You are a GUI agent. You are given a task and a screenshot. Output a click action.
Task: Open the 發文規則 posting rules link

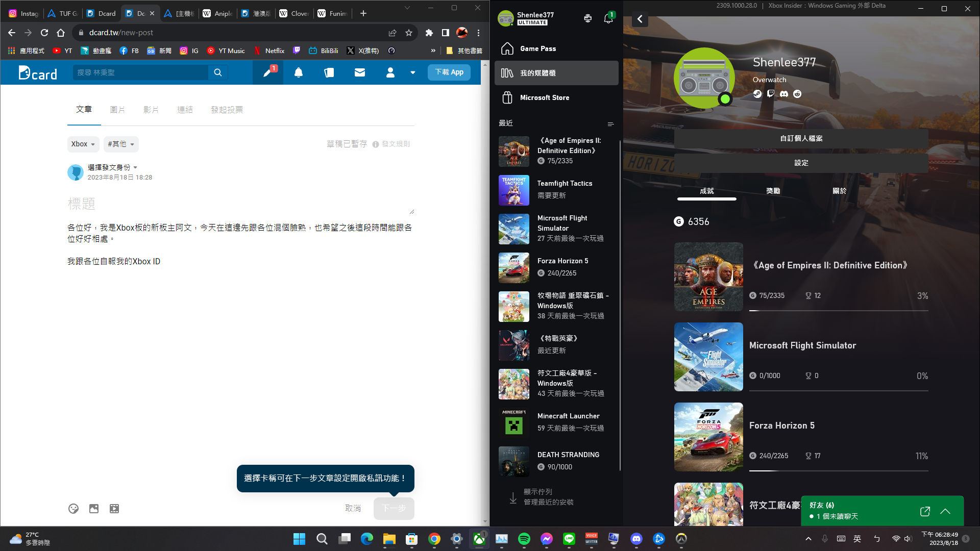[391, 144]
